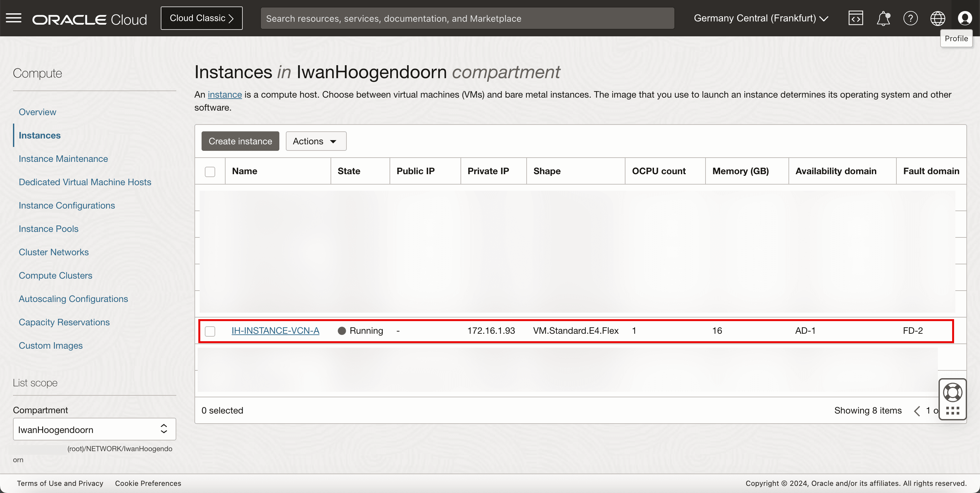
Task: Open the language globe icon
Action: [x=938, y=18]
